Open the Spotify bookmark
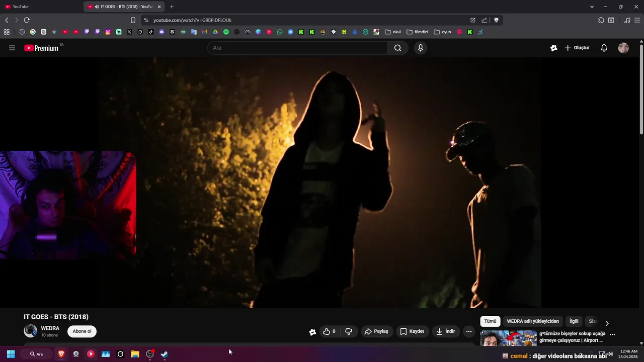Image resolution: width=644 pixels, height=362 pixels. [226, 32]
